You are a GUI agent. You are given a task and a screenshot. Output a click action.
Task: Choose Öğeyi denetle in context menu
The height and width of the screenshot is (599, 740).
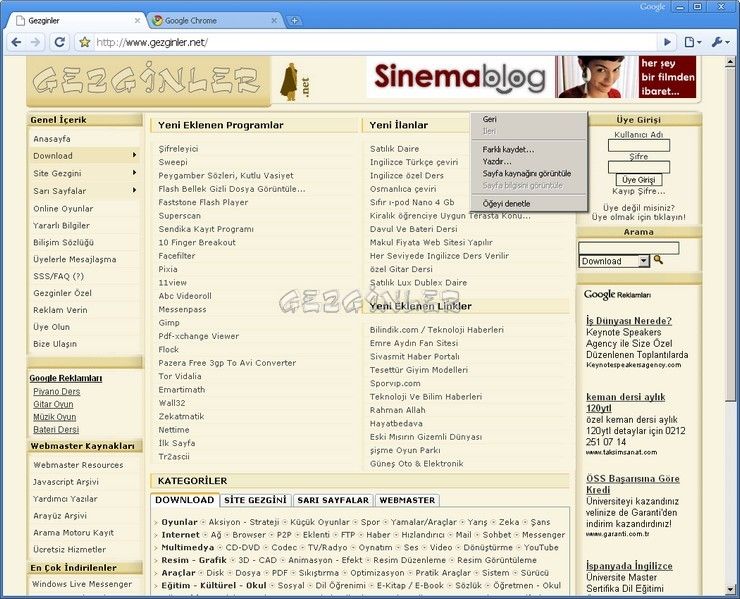pos(529,204)
